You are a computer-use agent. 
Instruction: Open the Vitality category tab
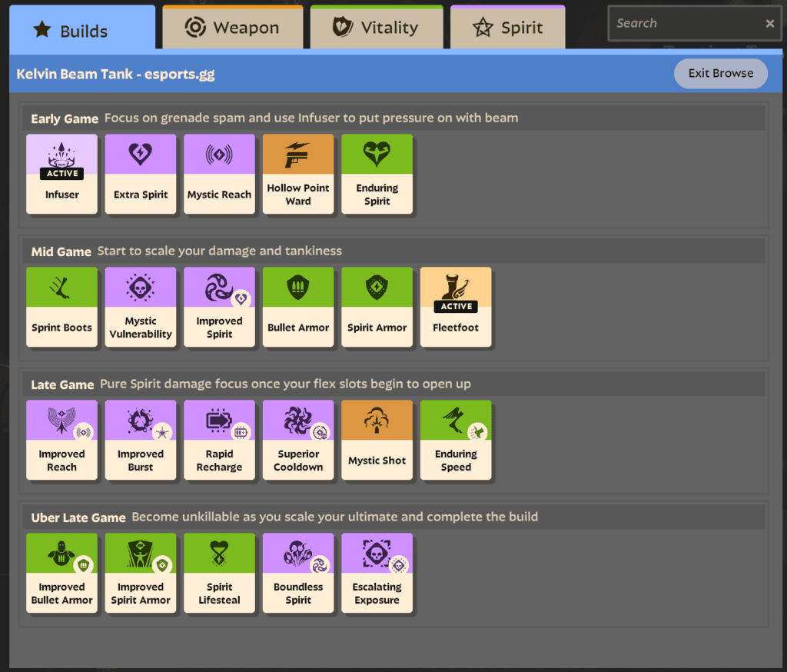click(x=377, y=26)
